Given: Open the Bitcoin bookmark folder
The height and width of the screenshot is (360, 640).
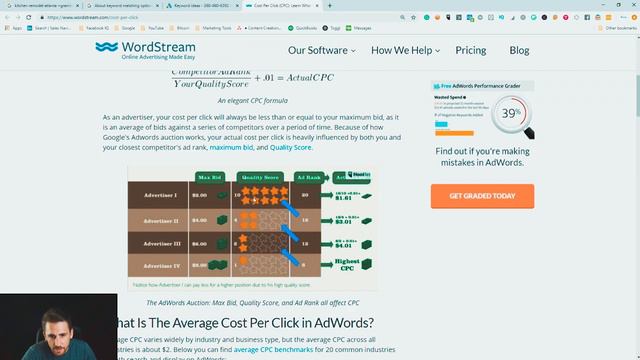Looking at the screenshot, I should click(179, 28).
